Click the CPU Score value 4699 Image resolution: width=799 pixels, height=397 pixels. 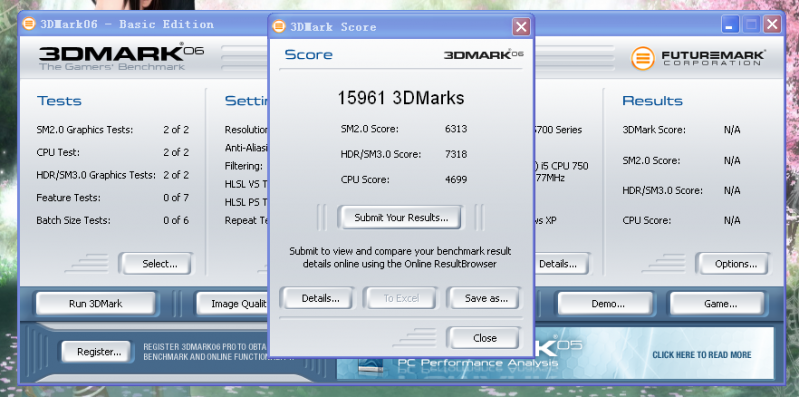(456, 179)
